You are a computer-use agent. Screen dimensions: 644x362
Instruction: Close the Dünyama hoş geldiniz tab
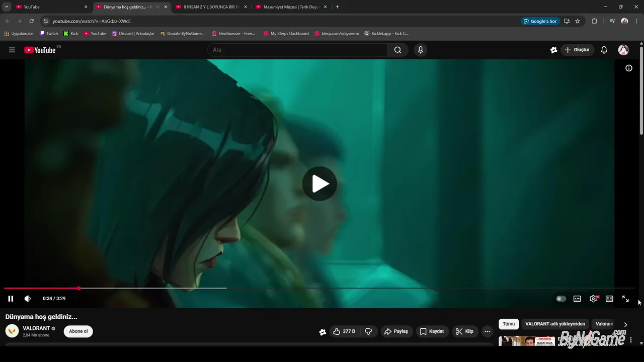tap(166, 7)
